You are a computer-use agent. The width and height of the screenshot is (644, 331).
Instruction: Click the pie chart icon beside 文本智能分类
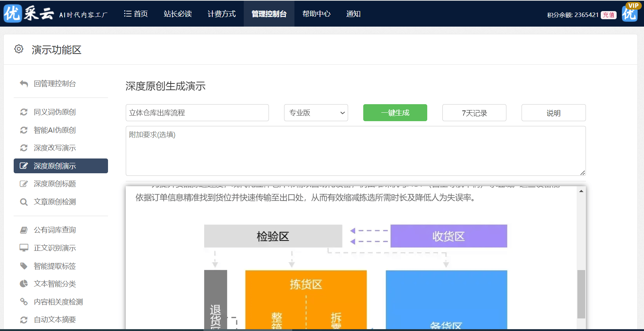pyautogui.click(x=24, y=284)
